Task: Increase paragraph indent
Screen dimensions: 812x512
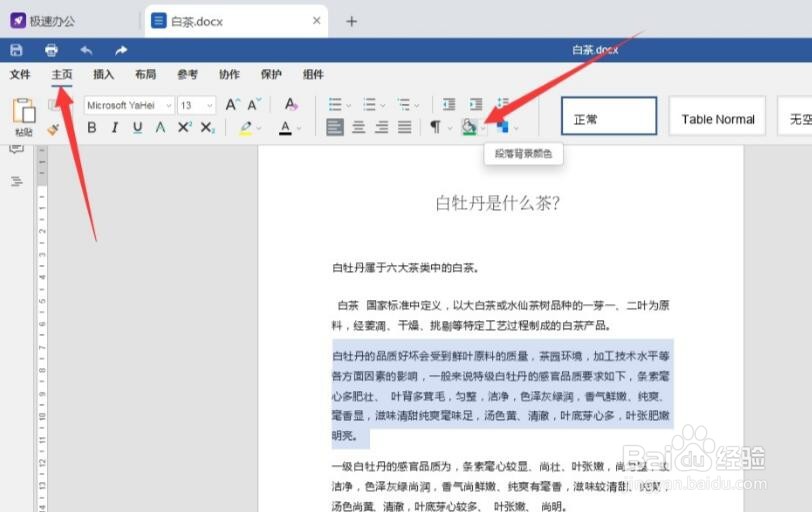Action: [x=476, y=105]
